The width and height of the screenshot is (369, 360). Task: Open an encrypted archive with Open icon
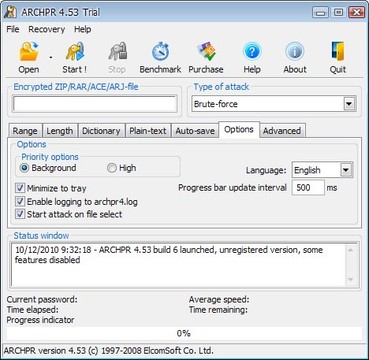(29, 52)
